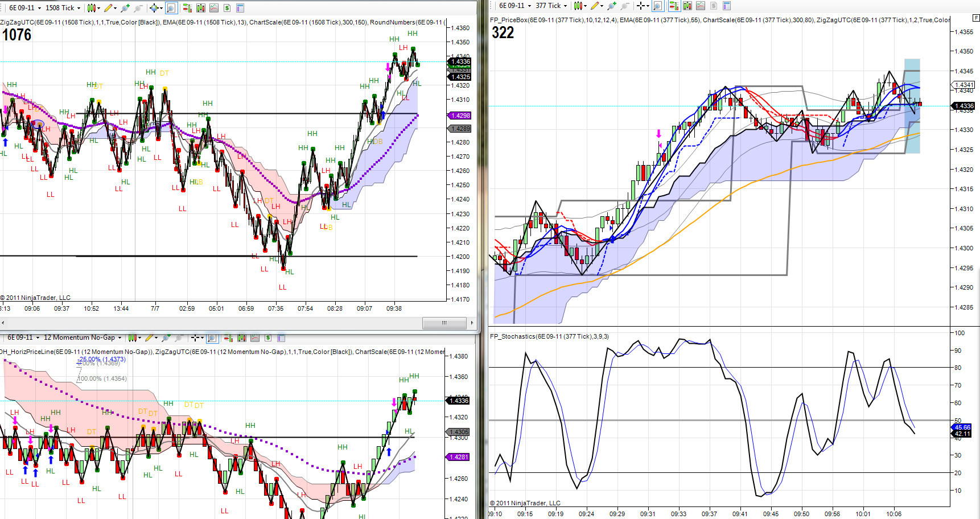Open Strategies dialog for 377 Tick chart
980x519 pixels.
point(714,6)
